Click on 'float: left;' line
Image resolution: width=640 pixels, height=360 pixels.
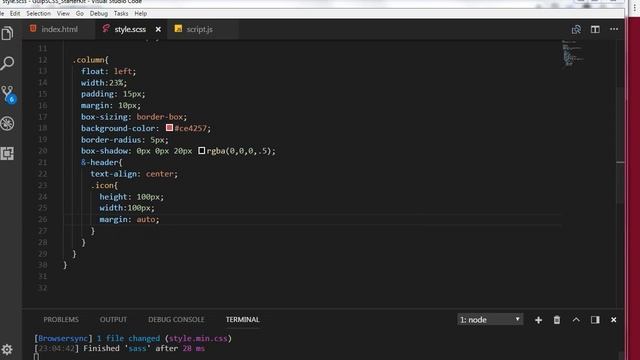(108, 71)
